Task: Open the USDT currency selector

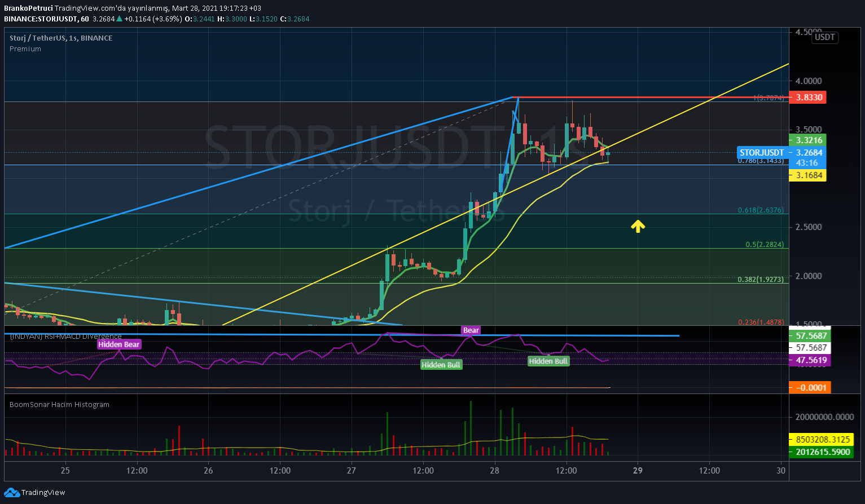Action: coord(825,37)
